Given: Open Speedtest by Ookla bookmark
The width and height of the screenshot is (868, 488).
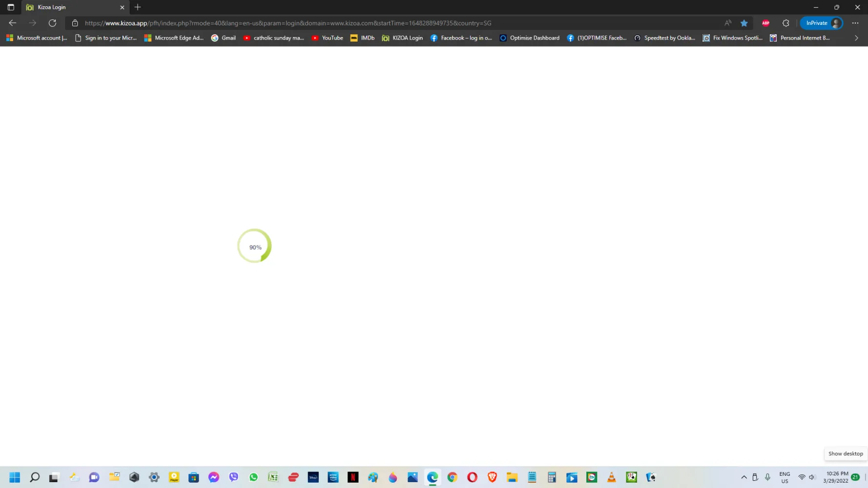Looking at the screenshot, I should (664, 38).
